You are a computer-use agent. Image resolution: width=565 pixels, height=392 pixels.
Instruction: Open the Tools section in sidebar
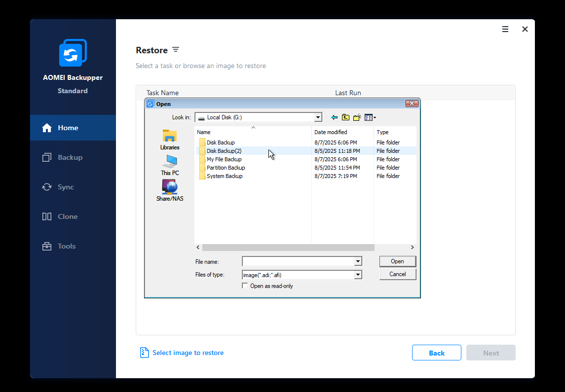click(73, 246)
